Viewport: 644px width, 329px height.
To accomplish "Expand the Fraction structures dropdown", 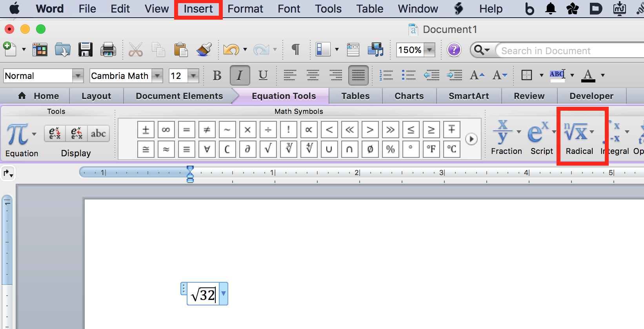I will pos(518,132).
